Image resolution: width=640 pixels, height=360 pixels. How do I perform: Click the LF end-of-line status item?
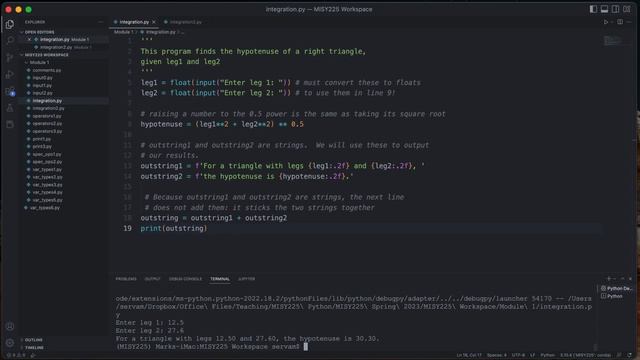(532, 355)
